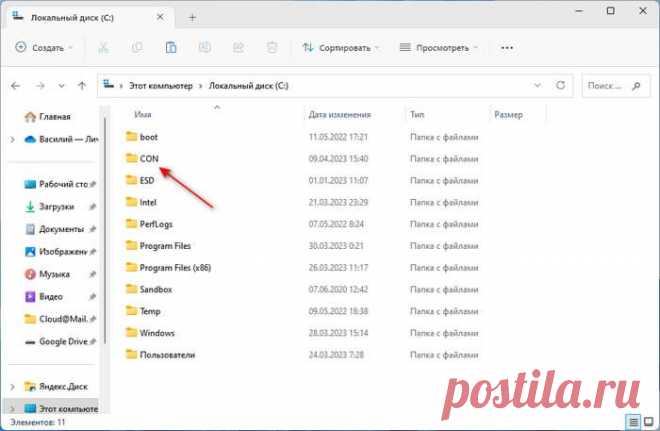
Task: Select the Intel folder
Action: 141,202
